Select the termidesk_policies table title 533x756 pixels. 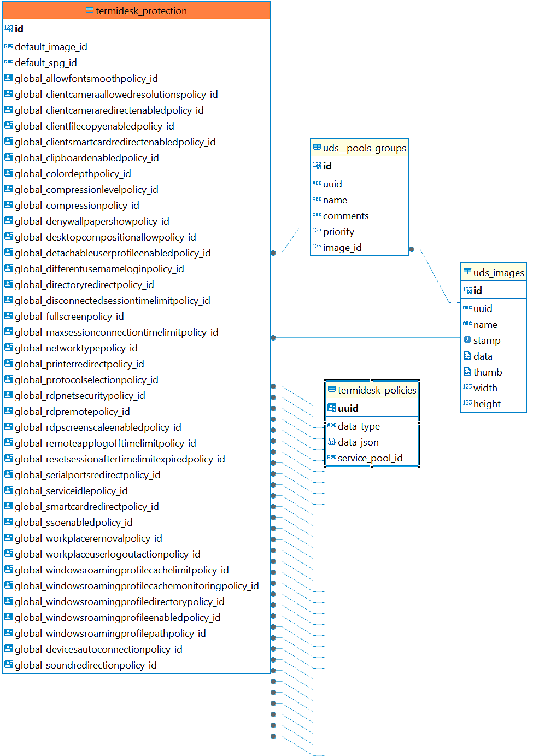click(x=377, y=390)
